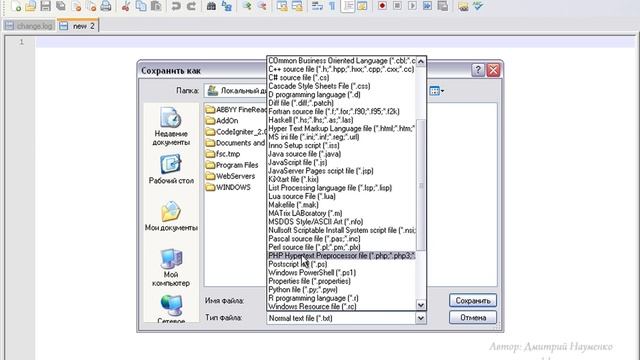
Task: Open user-defined language dialog icon
Action: point(362,6)
